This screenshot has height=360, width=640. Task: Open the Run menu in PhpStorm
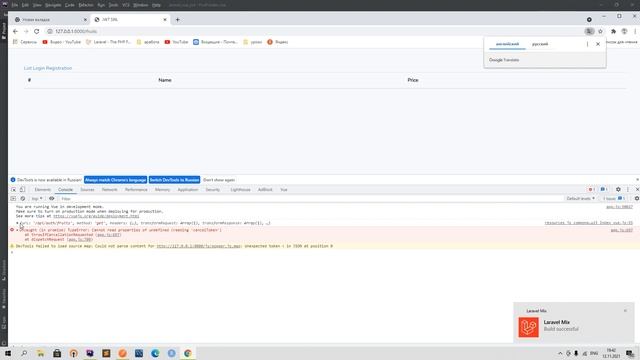point(101,5)
